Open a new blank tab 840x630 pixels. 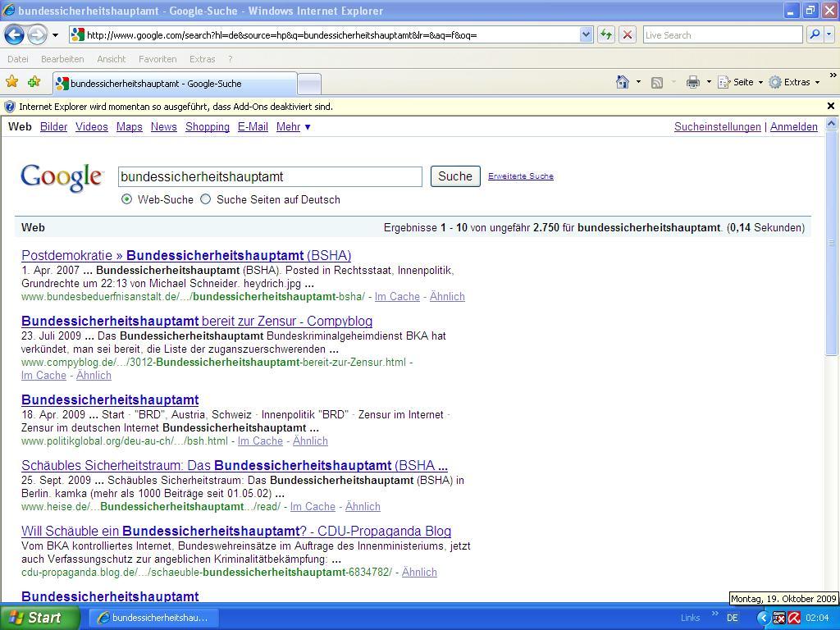point(309,84)
